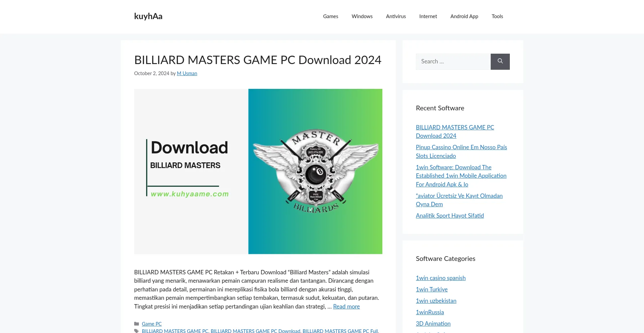644x333 pixels.
Task: Open the Game PC category link
Action: pos(152,324)
